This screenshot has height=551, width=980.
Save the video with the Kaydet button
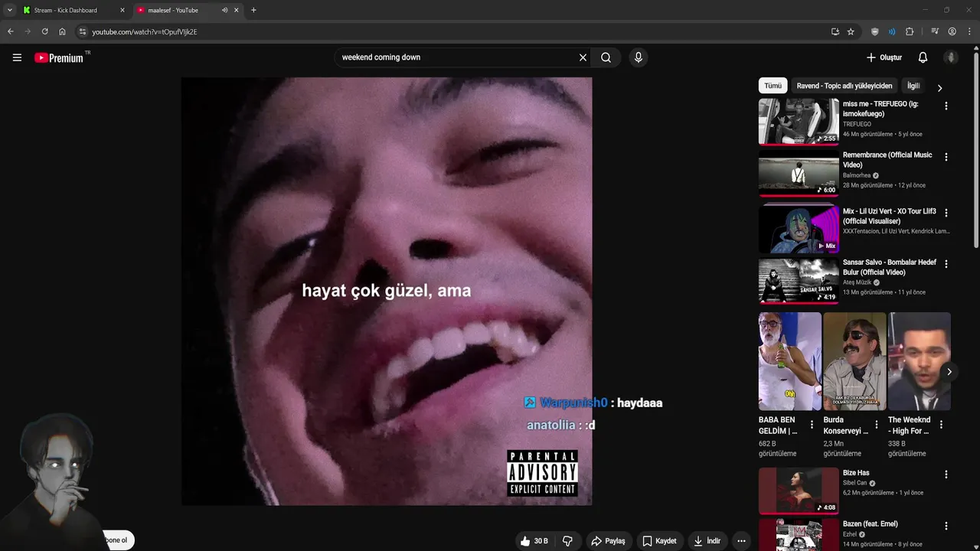pyautogui.click(x=659, y=541)
